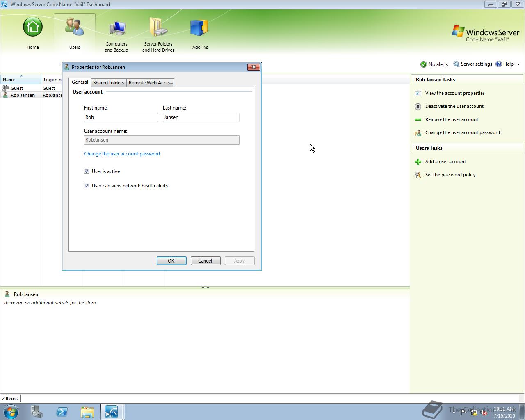Open the Windows Start menu

click(11, 411)
